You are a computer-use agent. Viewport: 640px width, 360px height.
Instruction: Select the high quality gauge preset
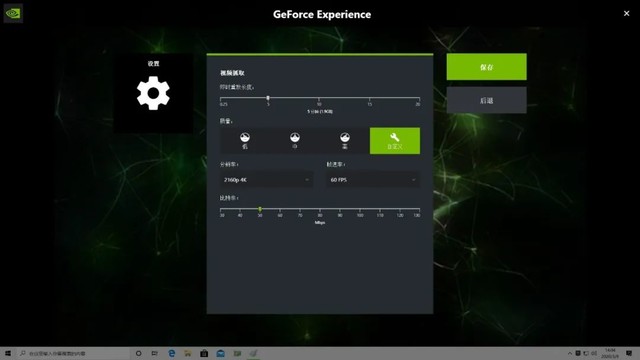345,141
